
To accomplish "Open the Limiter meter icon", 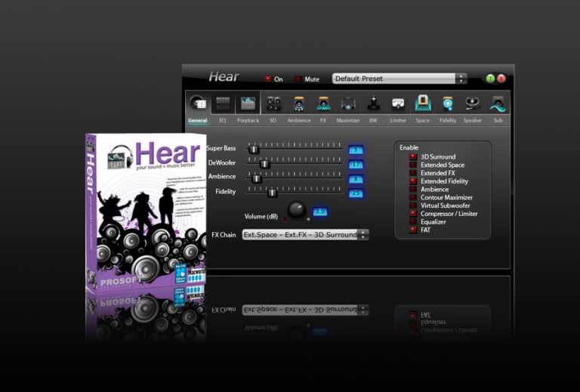I will (398, 104).
